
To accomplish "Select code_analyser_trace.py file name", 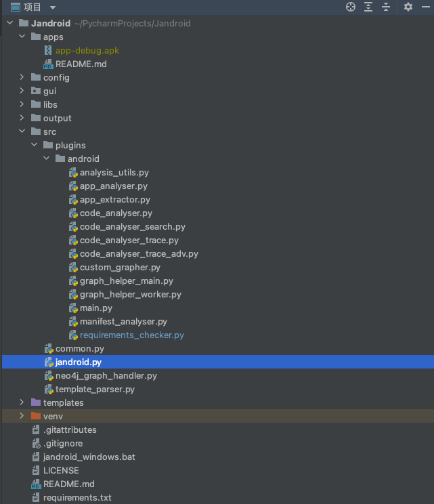I will [x=129, y=240].
